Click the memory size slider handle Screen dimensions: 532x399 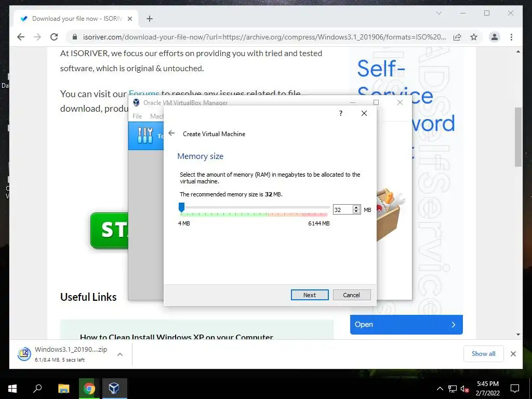(x=181, y=207)
